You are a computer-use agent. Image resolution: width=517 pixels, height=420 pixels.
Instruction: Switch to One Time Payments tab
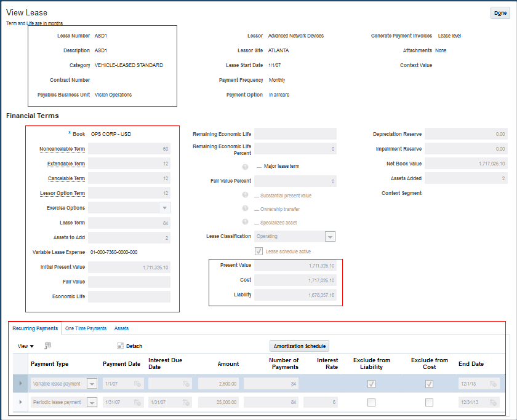click(86, 328)
